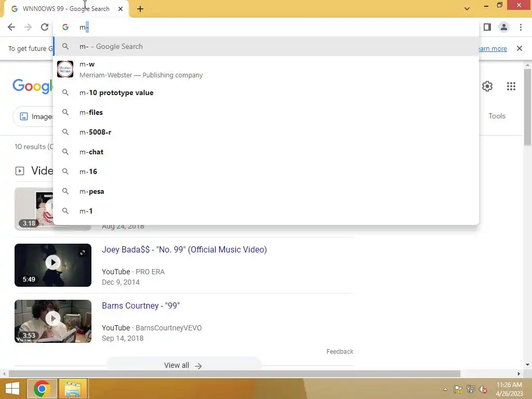
Task: Show hidden system tray icons
Action: 445,389
